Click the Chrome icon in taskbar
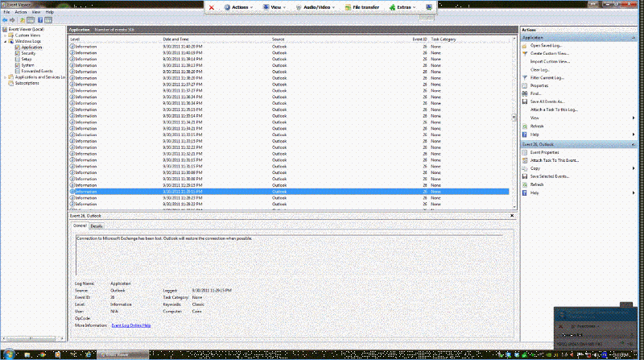Screen dimensions: 644x360 (x=43, y=354)
